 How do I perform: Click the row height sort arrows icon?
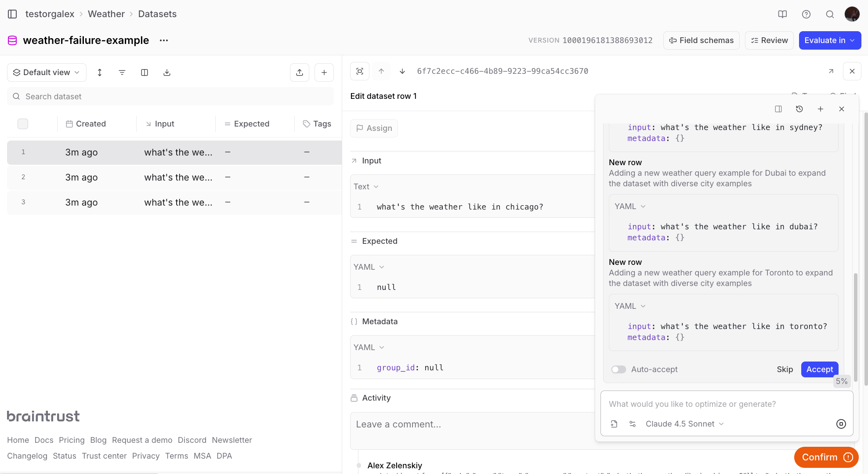pos(100,72)
